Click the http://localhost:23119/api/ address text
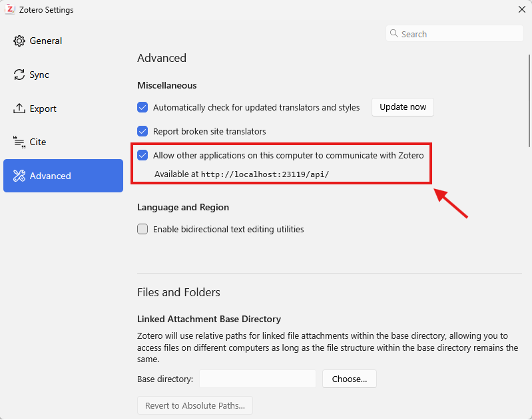 click(265, 174)
